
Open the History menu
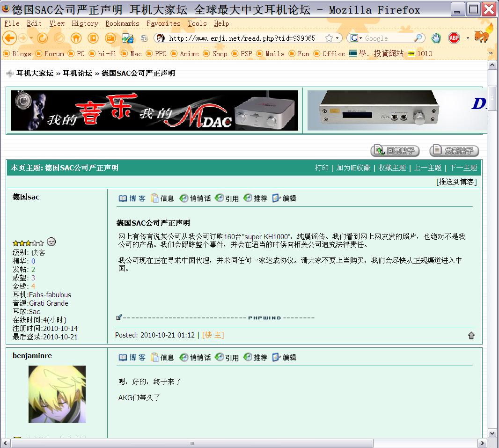coord(85,23)
